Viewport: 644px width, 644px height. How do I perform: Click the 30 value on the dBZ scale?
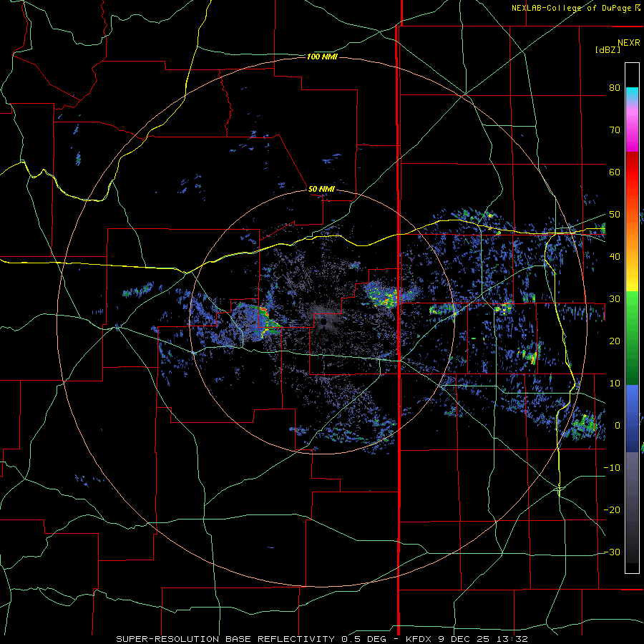pyautogui.click(x=615, y=298)
